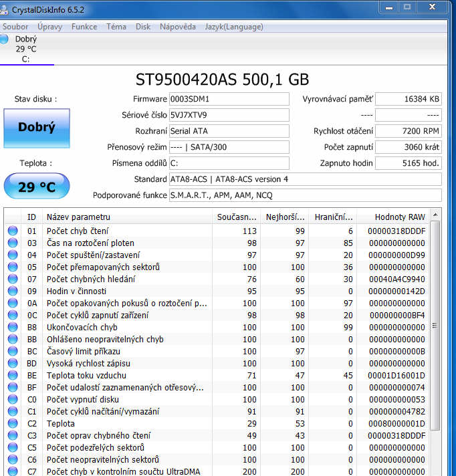The image size is (456, 476).
Task: Click the 29 °C temperature button
Action: 37,186
